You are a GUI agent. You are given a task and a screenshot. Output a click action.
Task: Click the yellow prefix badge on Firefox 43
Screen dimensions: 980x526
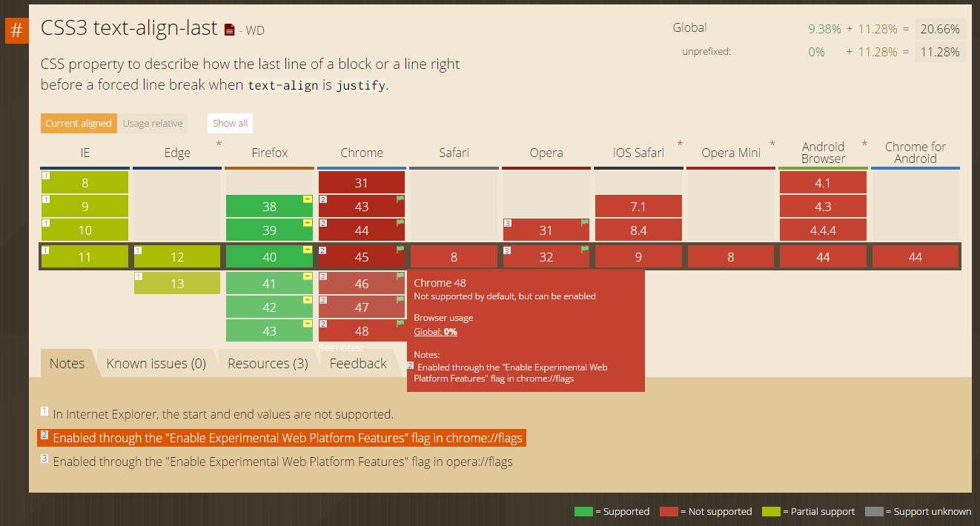click(307, 324)
